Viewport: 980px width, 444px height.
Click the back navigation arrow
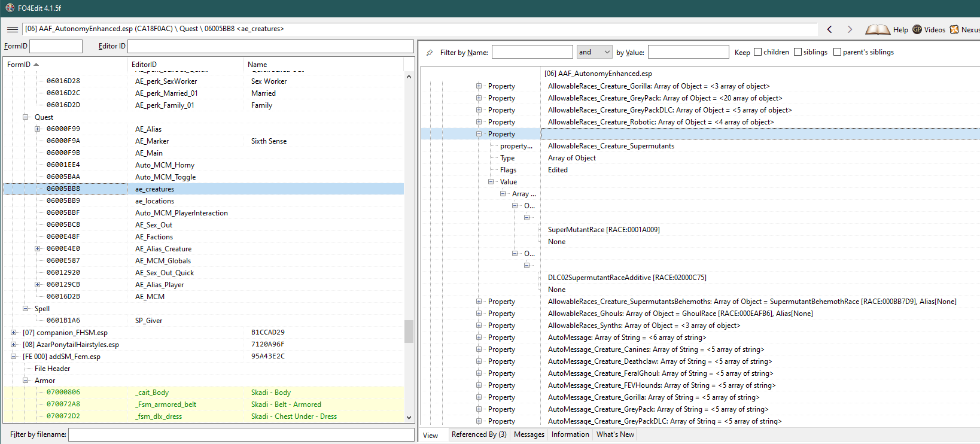tap(829, 29)
